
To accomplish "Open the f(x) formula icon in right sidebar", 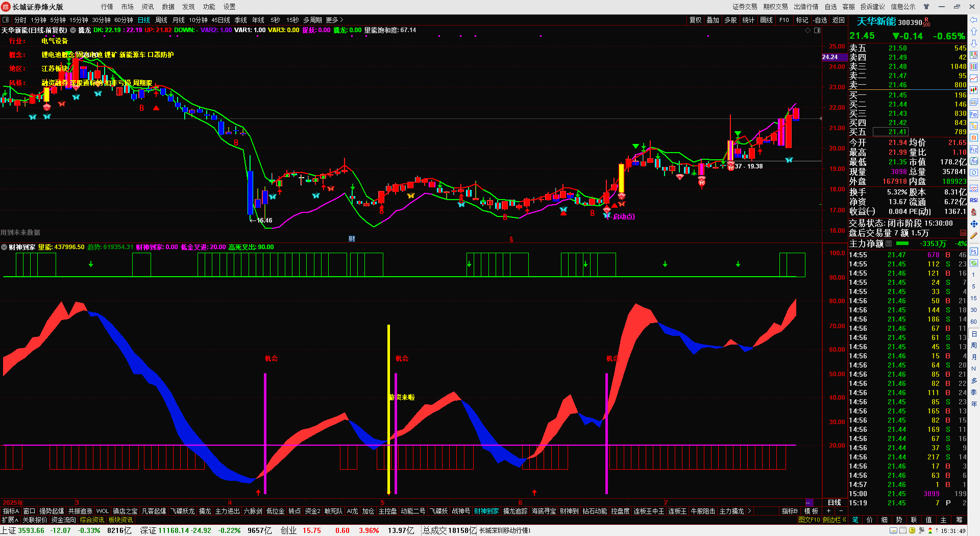I will 974,161.
